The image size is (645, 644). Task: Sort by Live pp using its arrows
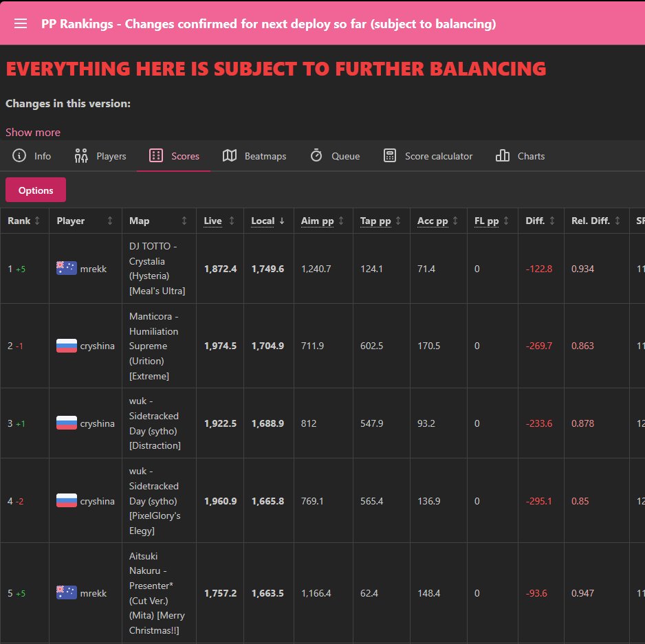pyautogui.click(x=232, y=221)
